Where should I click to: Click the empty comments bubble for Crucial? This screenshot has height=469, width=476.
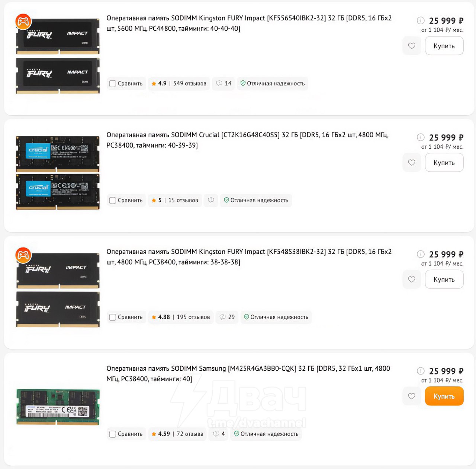click(x=211, y=200)
